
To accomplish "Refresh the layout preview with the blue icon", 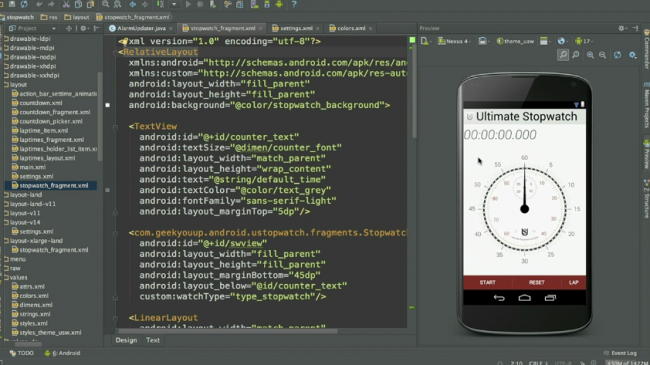I will tap(617, 55).
